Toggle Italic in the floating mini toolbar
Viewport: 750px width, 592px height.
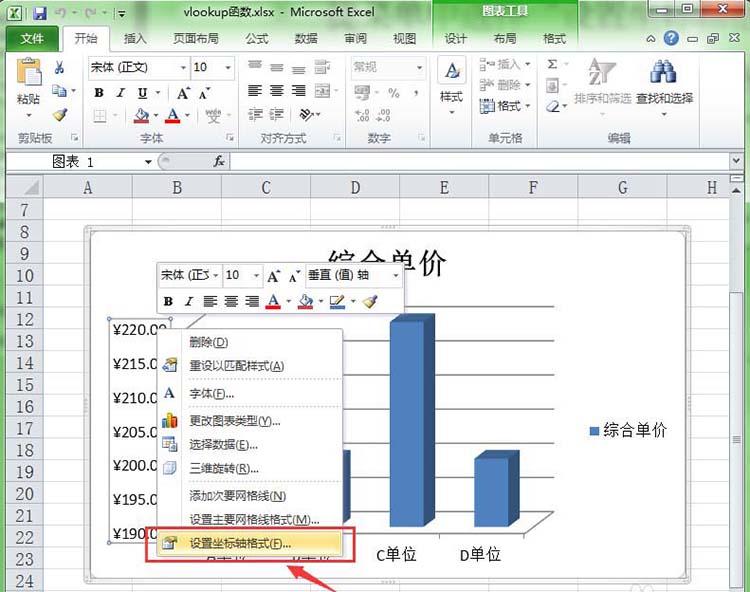point(188,301)
